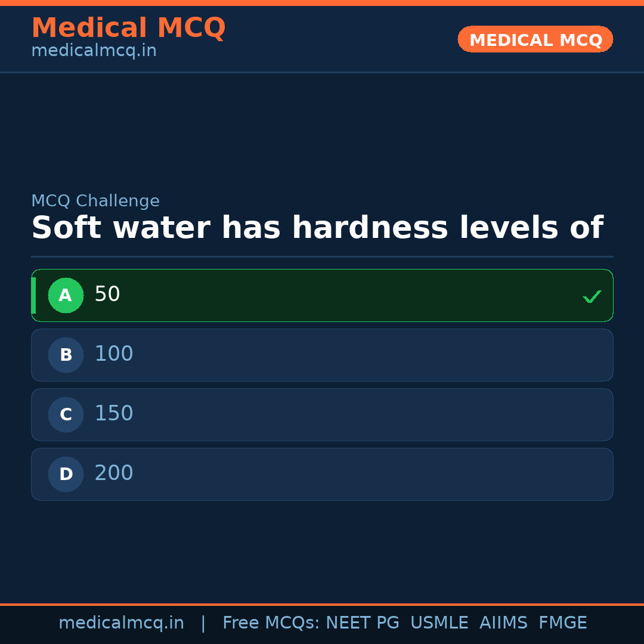Visit medicalmcq.in link under the header title
Viewport: 644px width, 644px height.
(x=94, y=51)
